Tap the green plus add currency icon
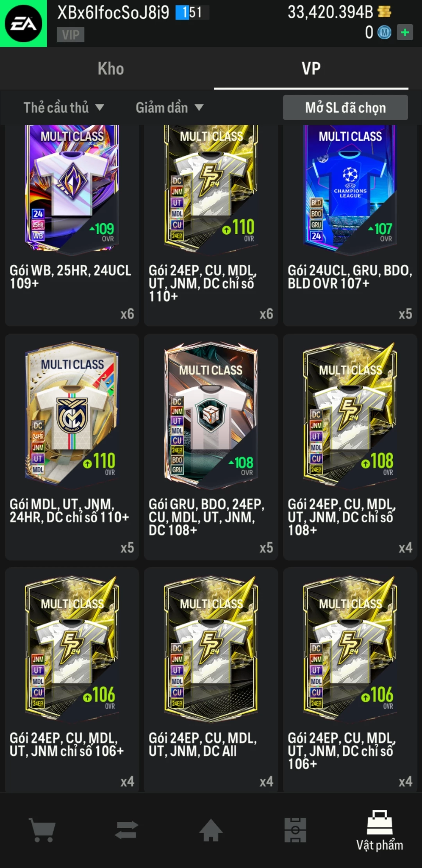This screenshot has width=422, height=868. pos(405,32)
